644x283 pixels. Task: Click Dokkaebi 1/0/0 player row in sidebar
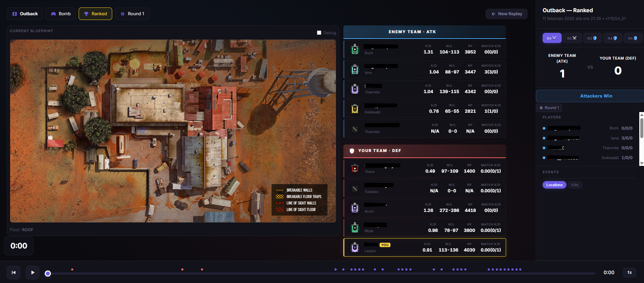click(x=588, y=158)
